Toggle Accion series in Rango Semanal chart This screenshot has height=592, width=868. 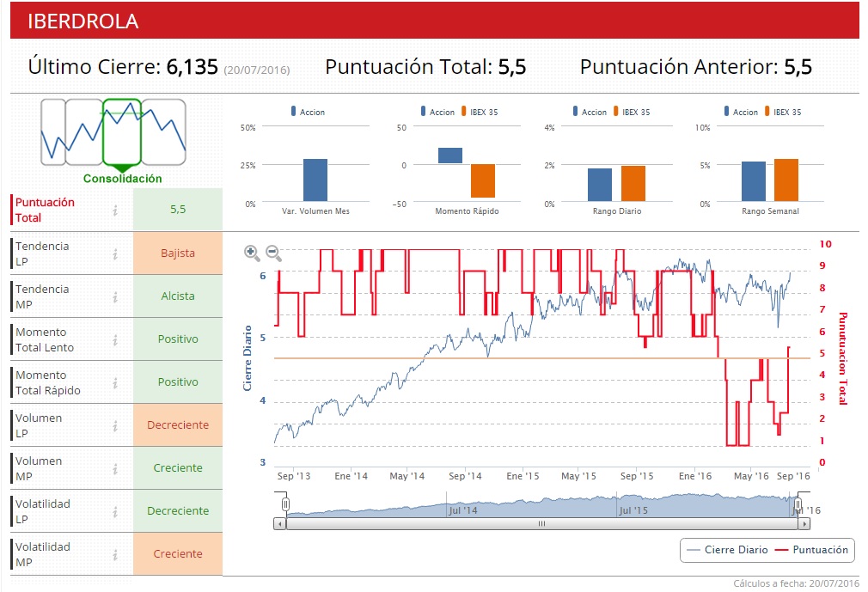(x=741, y=112)
